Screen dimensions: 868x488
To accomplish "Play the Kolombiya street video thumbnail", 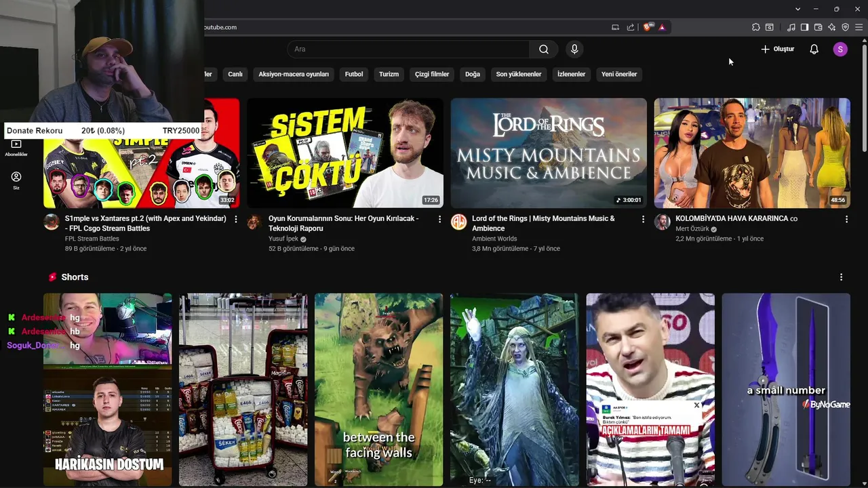I will pos(752,153).
